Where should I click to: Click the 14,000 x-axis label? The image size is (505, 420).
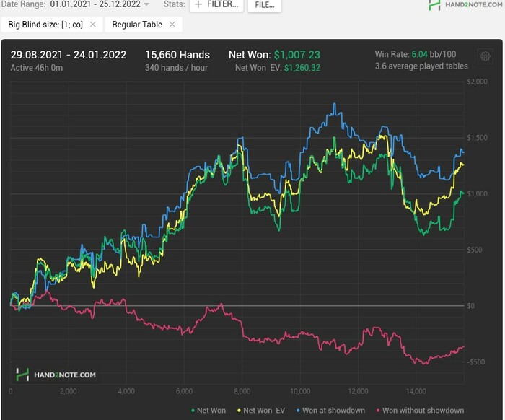coord(416,391)
